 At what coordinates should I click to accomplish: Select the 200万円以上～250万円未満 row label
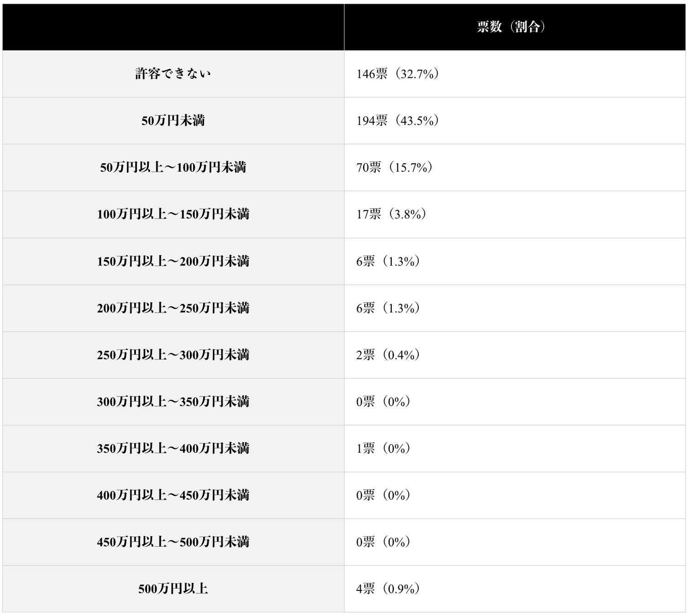tap(173, 308)
